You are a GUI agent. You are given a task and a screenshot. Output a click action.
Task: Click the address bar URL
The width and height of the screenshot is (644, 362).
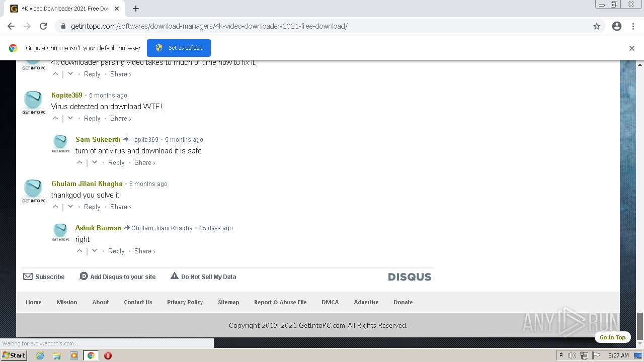click(x=209, y=26)
